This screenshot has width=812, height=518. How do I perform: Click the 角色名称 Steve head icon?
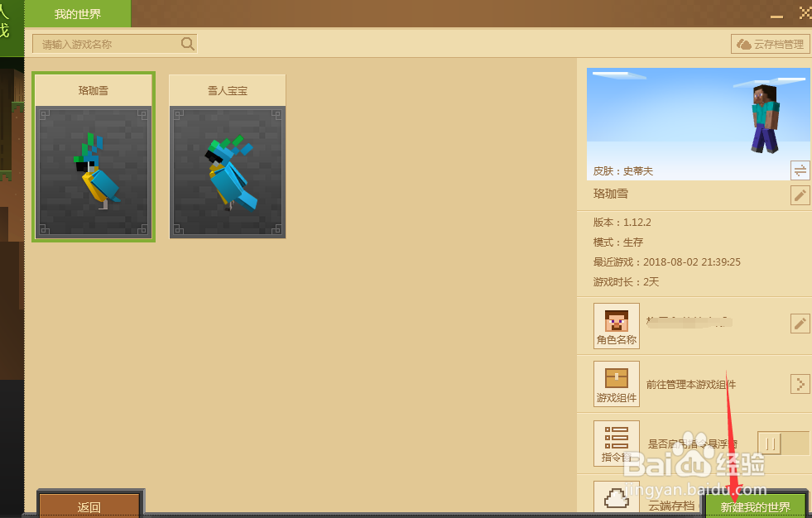617,326
